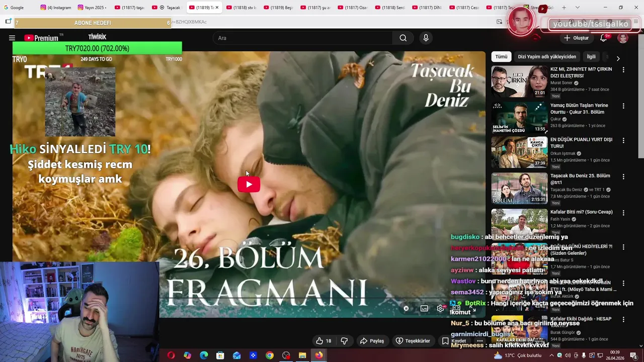The width and height of the screenshot is (644, 362).
Task: Close the active YouTube browser tab
Action: tap(217, 8)
